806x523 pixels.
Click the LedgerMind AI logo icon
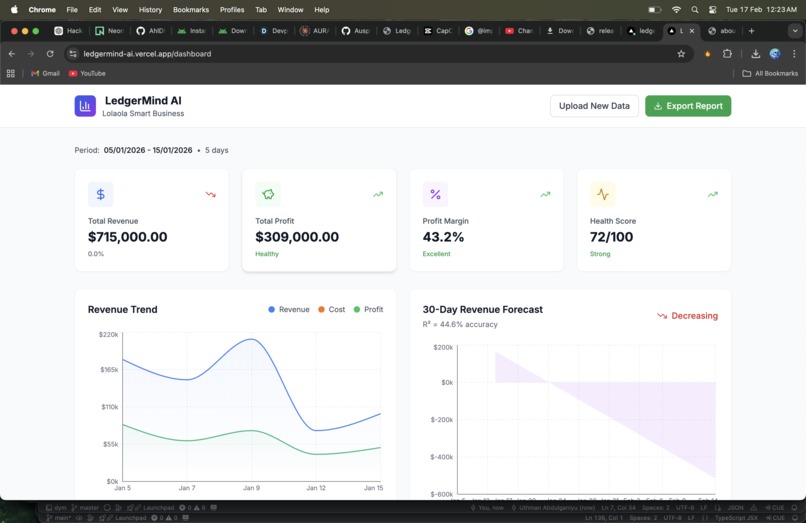point(85,106)
